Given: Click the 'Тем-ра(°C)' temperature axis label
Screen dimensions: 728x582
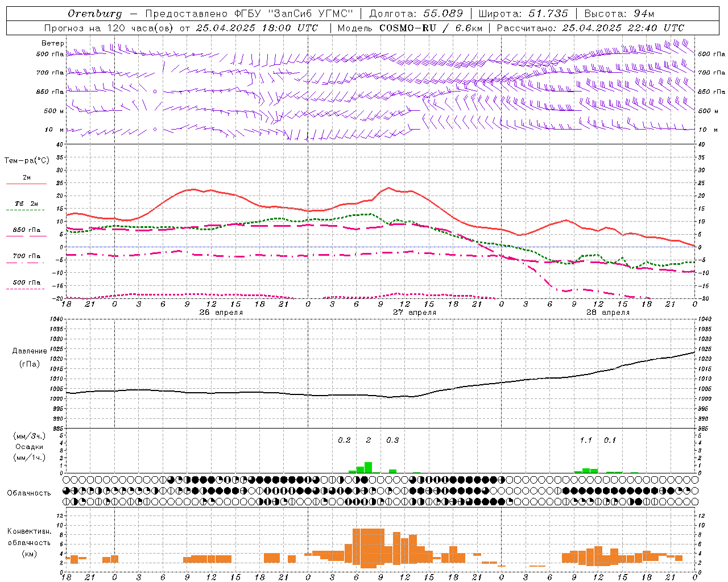Looking at the screenshot, I should [x=27, y=161].
